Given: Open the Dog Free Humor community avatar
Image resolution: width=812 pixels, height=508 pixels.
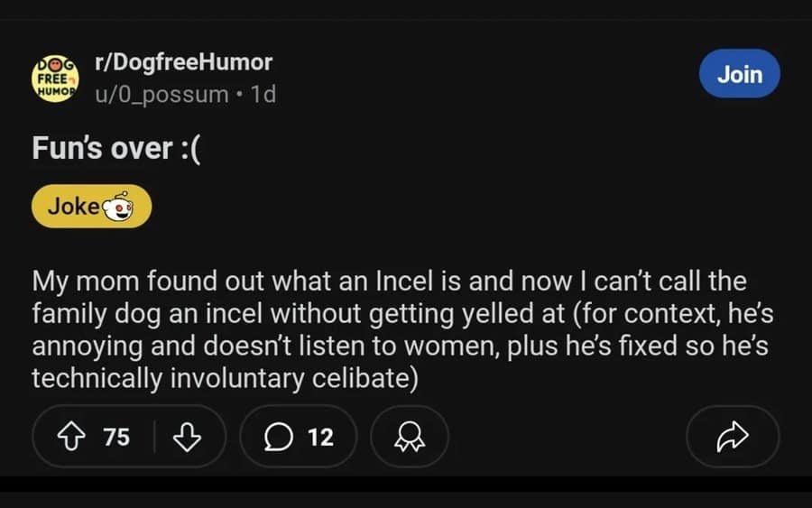Looking at the screenshot, I should click(55, 79).
